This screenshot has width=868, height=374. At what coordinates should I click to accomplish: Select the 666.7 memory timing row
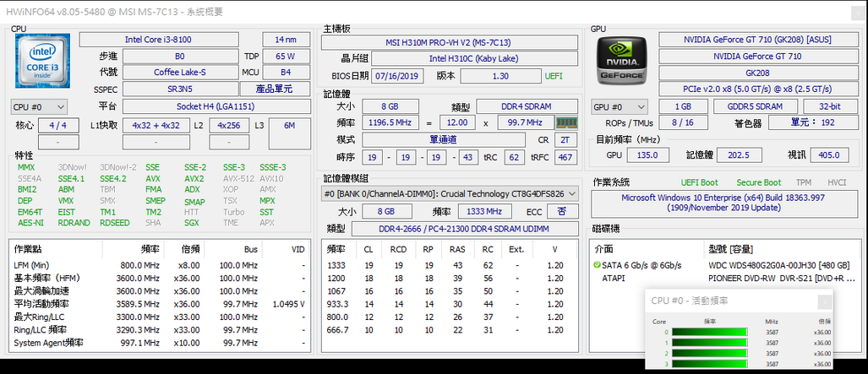pyautogui.click(x=450, y=330)
